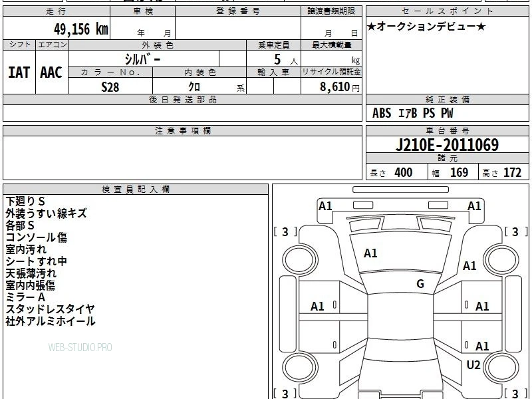The width and height of the screenshot is (532, 399).
Task: Click the 諸元 header
Action: pos(447,158)
